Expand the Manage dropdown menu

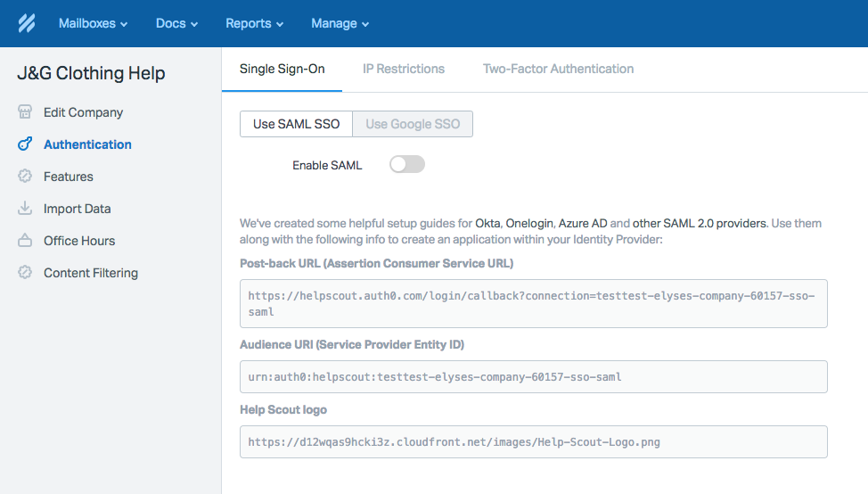pos(340,23)
